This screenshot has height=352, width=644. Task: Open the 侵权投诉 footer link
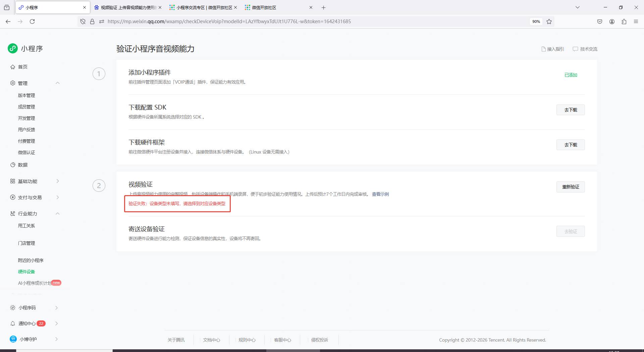(320, 340)
